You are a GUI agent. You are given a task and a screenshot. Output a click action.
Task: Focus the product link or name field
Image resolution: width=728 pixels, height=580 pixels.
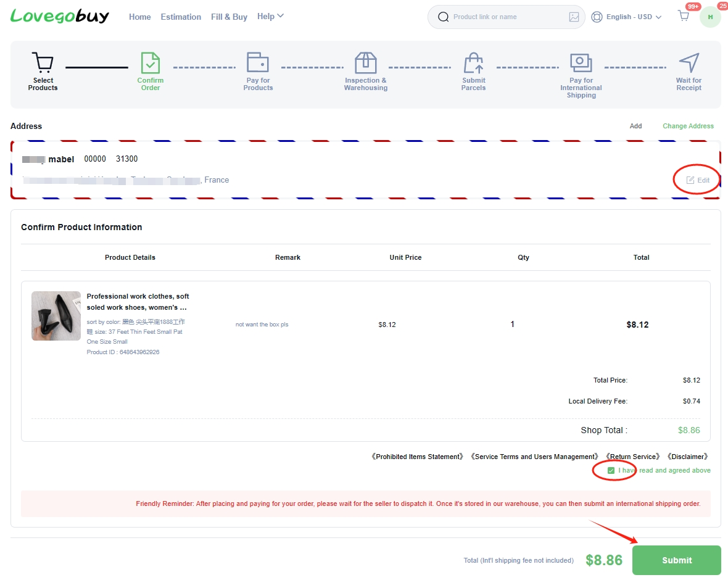(x=506, y=17)
